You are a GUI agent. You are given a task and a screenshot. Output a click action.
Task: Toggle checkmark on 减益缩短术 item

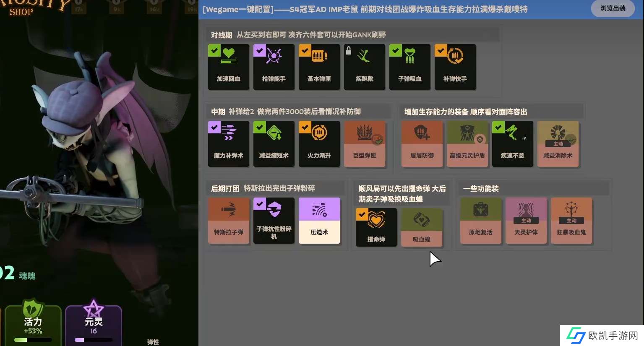coord(259,127)
